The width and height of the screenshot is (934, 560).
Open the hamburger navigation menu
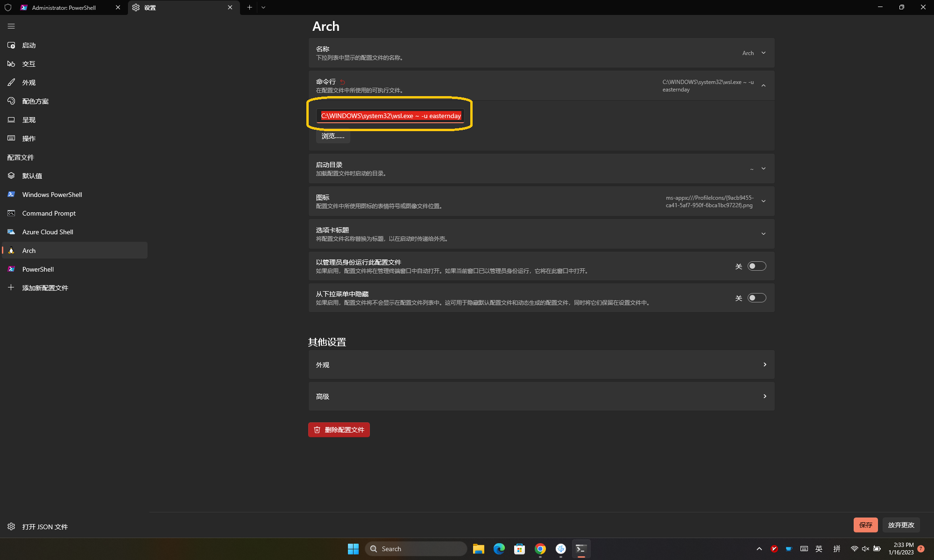click(x=11, y=26)
